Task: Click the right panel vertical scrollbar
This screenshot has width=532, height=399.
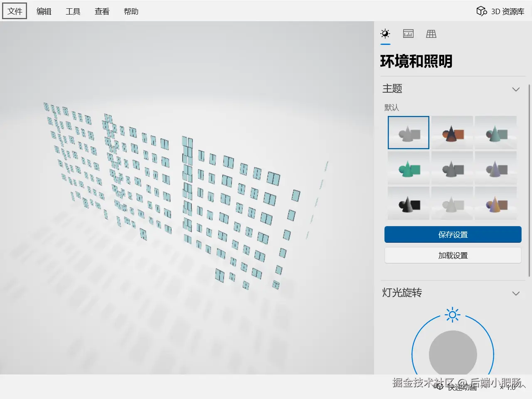Action: point(529,180)
